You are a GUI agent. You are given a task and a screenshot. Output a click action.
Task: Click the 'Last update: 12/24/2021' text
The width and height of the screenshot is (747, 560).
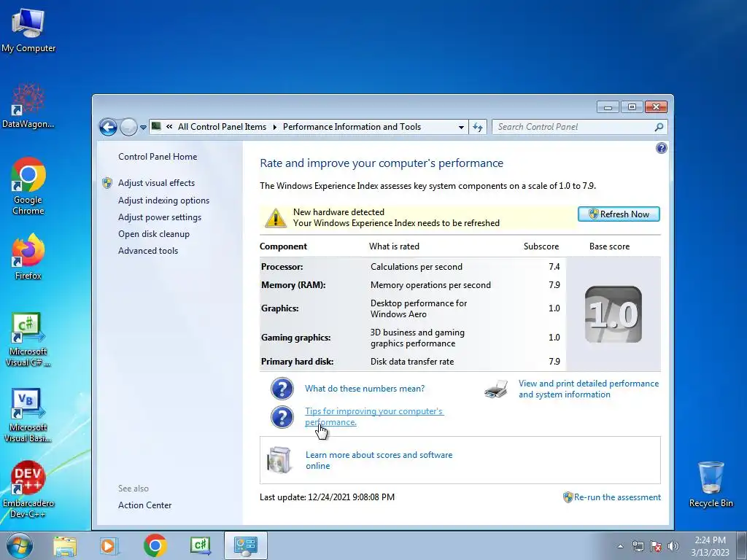pos(327,497)
